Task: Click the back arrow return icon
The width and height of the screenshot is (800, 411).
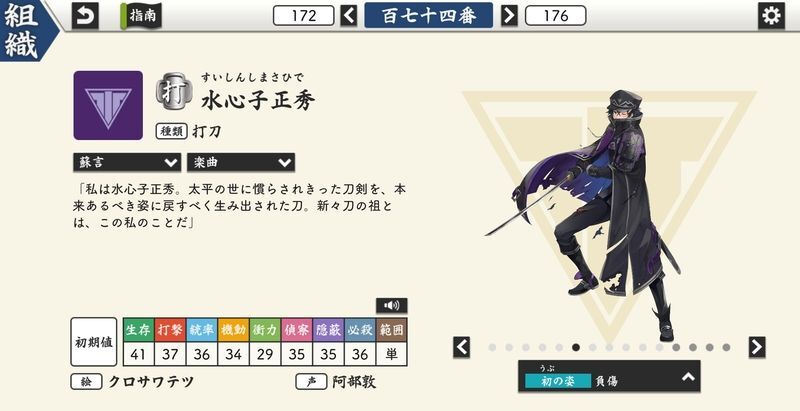Action: tap(85, 16)
